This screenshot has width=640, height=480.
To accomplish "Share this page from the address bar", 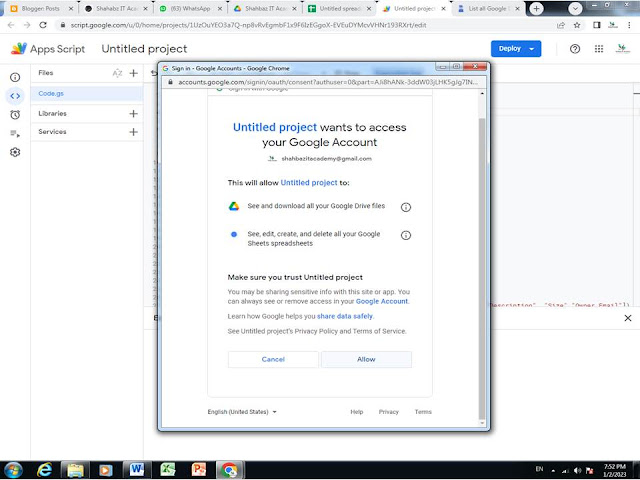I will pyautogui.click(x=561, y=25).
